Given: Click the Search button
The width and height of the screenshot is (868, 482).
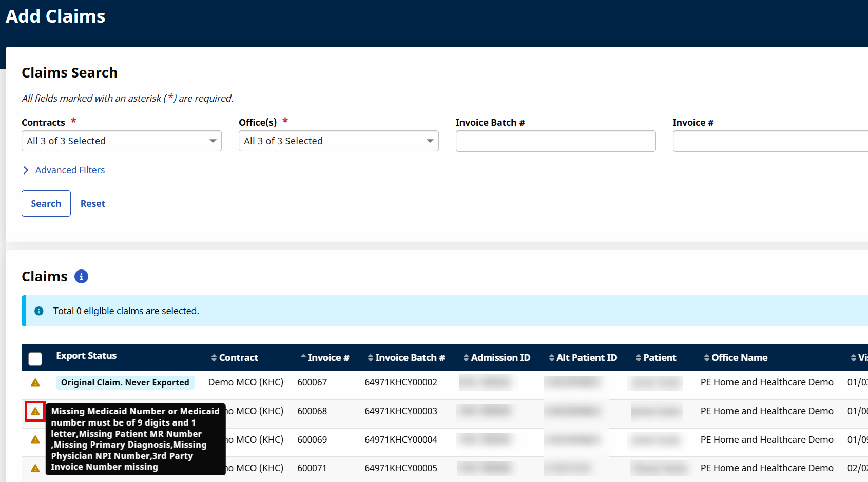Looking at the screenshot, I should [46, 204].
